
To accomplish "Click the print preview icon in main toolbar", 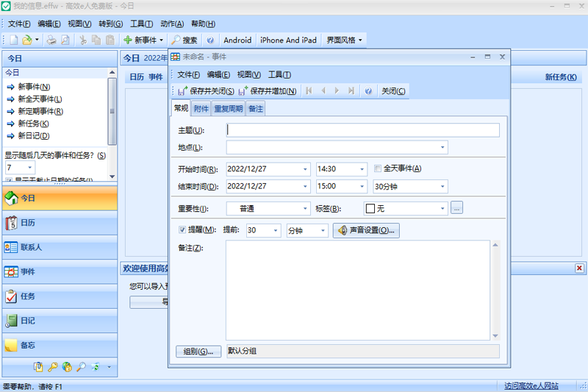I will click(65, 40).
